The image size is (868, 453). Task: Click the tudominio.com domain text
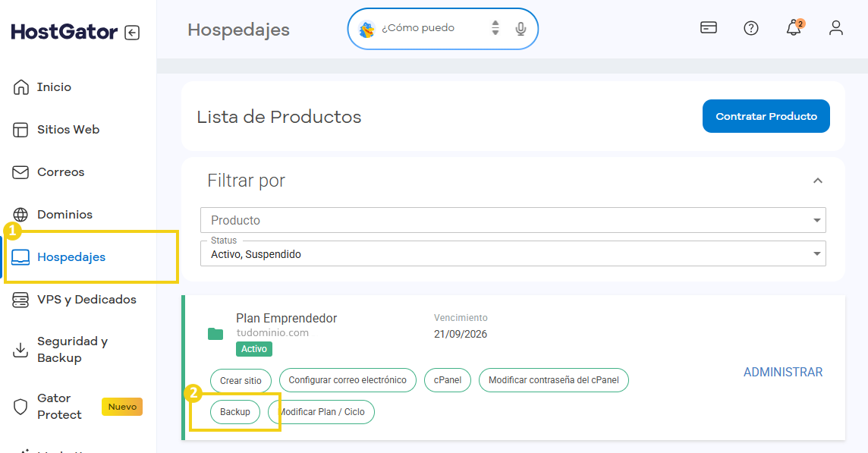(272, 333)
